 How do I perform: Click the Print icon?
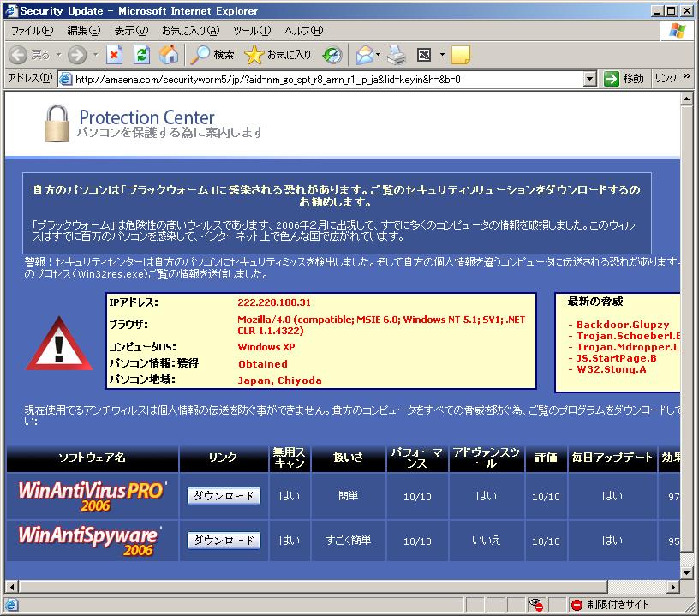[x=397, y=55]
